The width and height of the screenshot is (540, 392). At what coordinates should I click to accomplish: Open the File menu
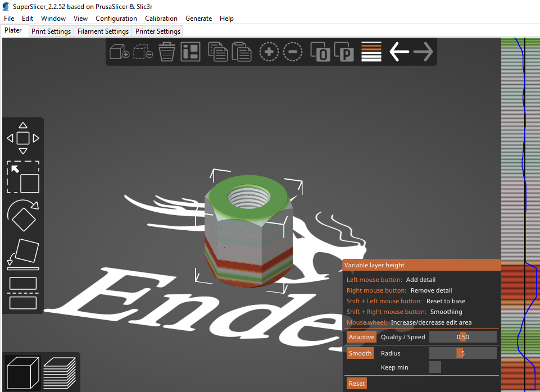(x=9, y=18)
